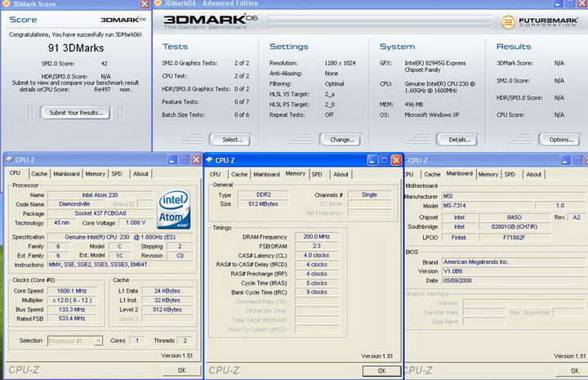Open Mainboard tab in middle CPU-Z window

(x=266, y=174)
